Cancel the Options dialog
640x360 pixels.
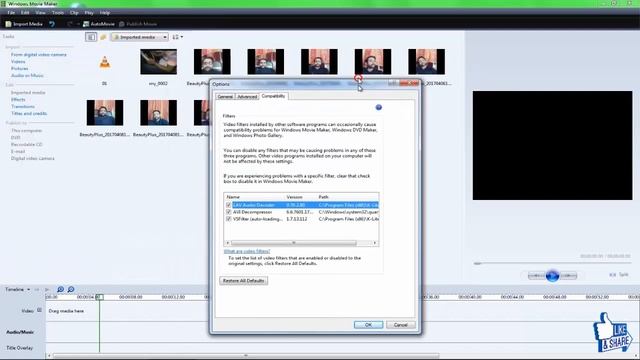tap(400, 325)
